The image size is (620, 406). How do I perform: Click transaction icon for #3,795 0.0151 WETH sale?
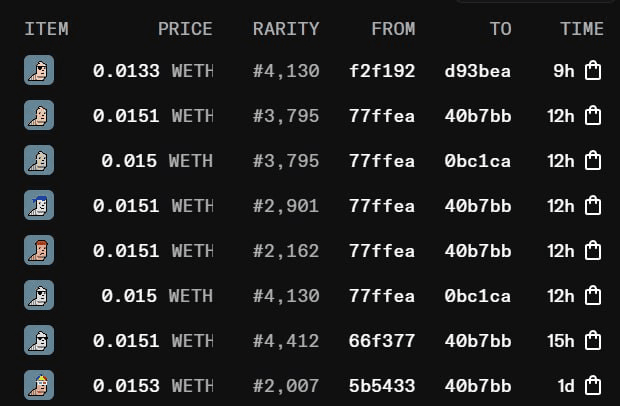593,116
